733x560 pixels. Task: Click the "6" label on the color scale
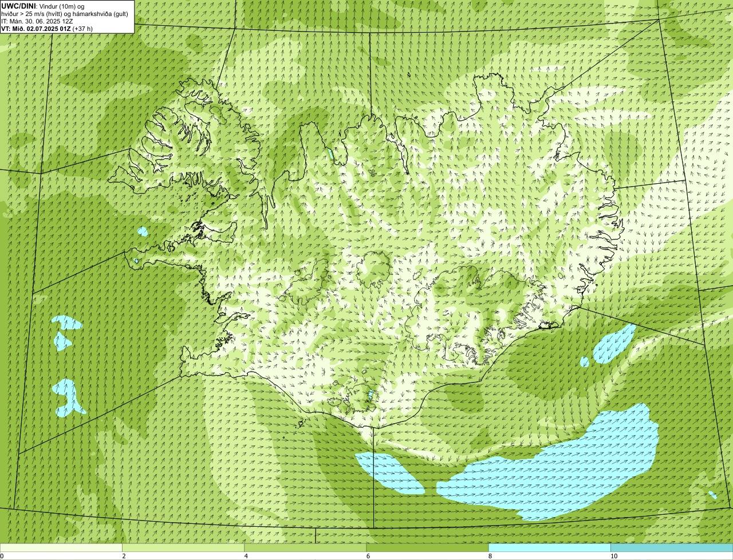click(368, 556)
